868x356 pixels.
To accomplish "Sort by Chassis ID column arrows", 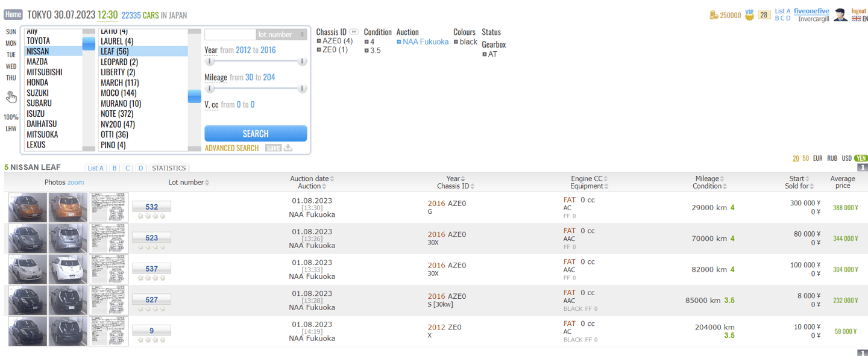I will 472,187.
